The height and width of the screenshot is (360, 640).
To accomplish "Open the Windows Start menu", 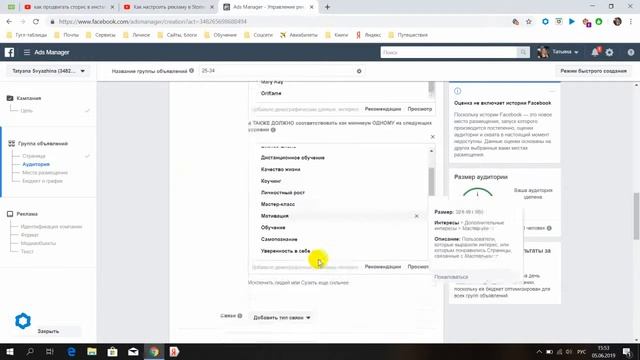I will [x=10, y=351].
